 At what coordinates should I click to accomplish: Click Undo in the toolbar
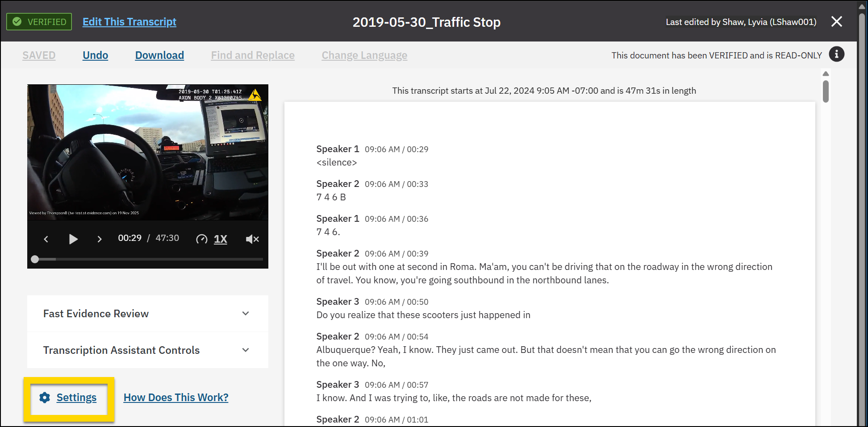pyautogui.click(x=95, y=55)
